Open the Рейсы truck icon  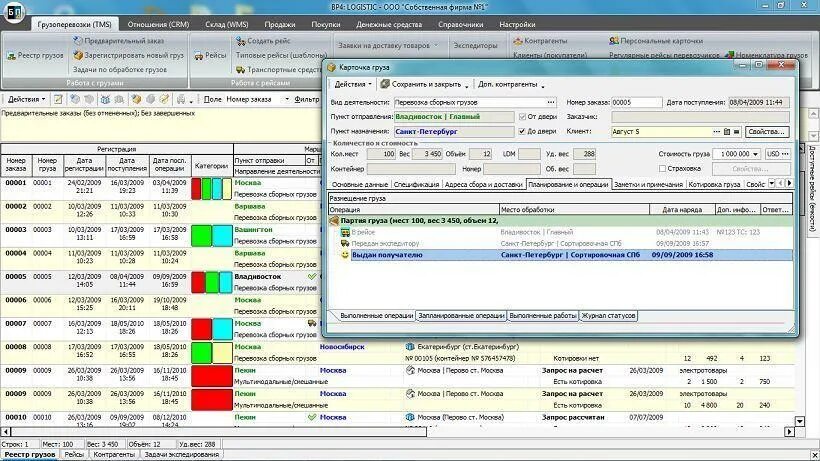(199, 56)
